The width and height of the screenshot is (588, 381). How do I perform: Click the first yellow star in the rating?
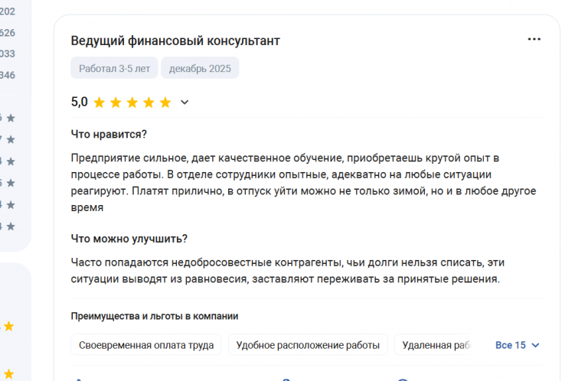pyautogui.click(x=99, y=102)
